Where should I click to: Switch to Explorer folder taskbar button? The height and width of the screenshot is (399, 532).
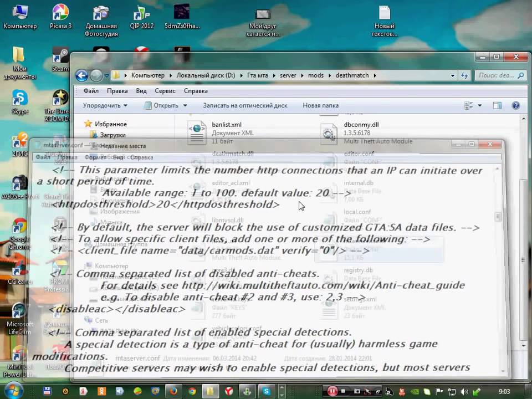[x=211, y=391]
